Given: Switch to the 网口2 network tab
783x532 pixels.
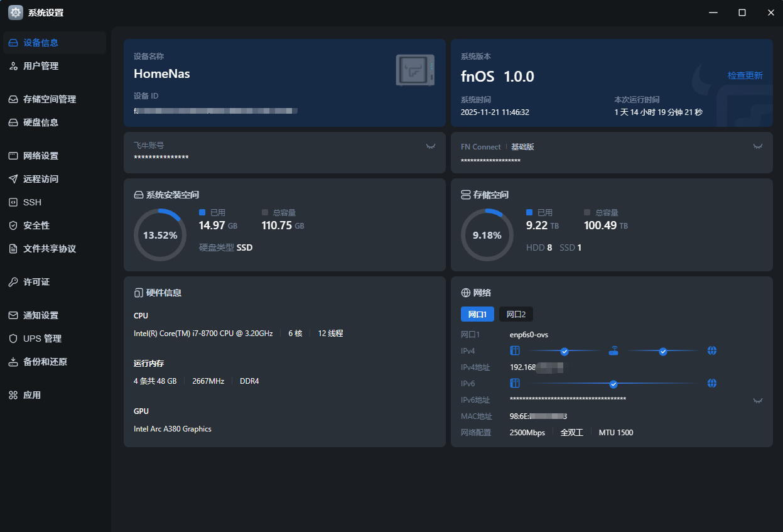Looking at the screenshot, I should [516, 315].
